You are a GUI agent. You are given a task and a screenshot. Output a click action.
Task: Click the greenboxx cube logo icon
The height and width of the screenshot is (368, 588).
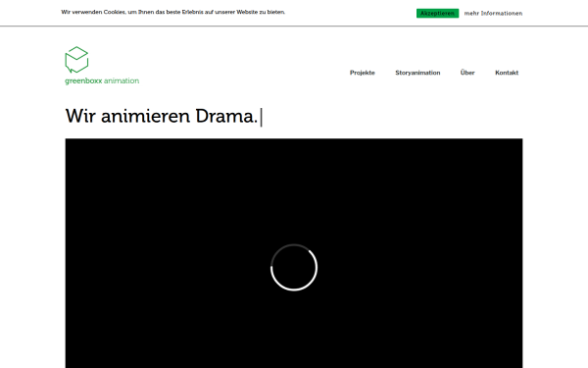click(76, 60)
